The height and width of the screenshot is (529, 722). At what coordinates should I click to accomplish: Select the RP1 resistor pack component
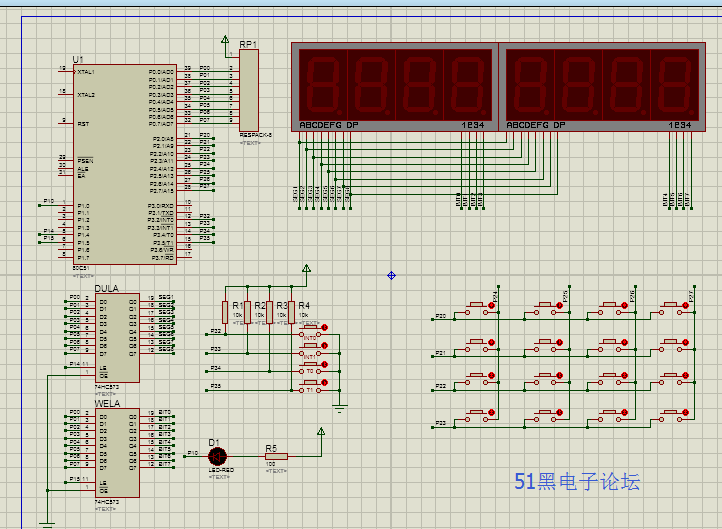pyautogui.click(x=248, y=90)
